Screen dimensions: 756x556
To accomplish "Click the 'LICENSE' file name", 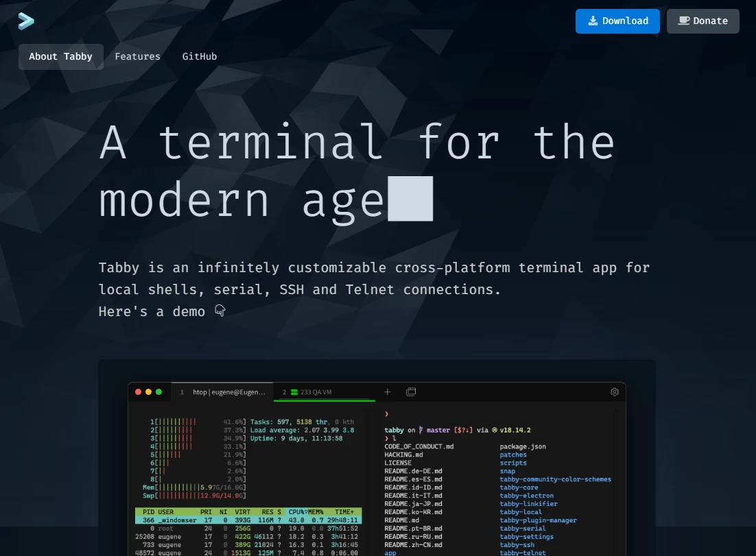I will point(398,463).
